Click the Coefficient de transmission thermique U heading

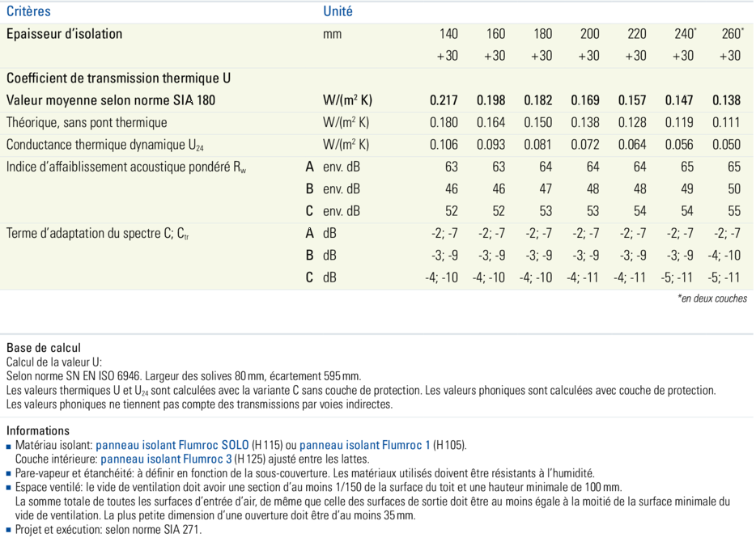coord(118,78)
